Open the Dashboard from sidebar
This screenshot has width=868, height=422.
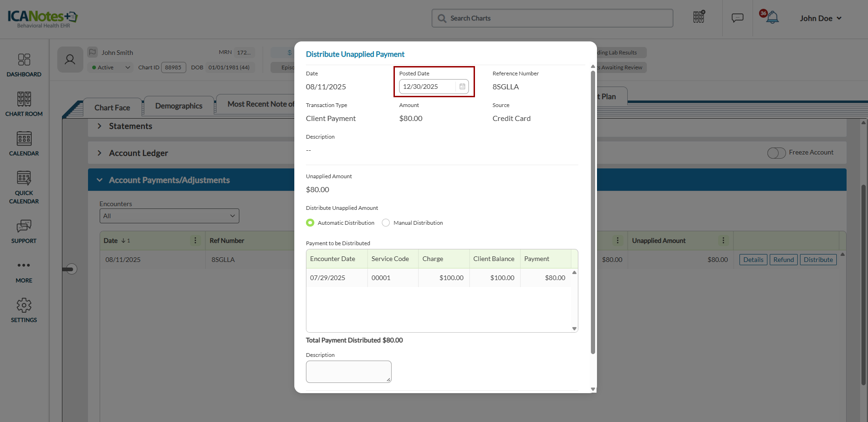tap(24, 65)
